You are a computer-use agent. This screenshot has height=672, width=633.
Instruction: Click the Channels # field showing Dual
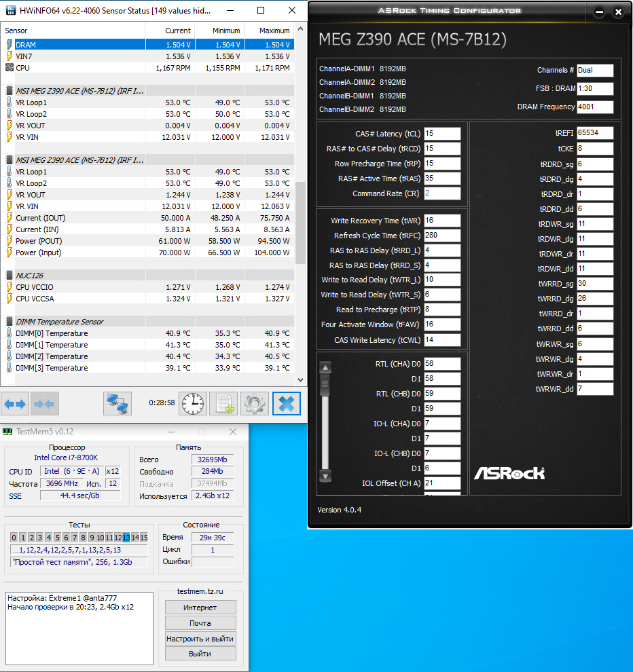click(x=595, y=70)
